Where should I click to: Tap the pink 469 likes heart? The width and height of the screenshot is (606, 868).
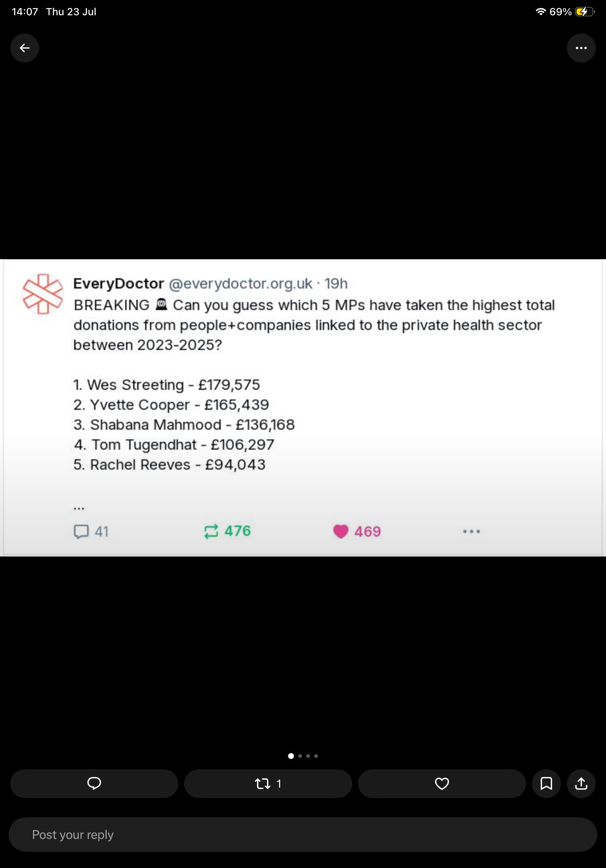(x=340, y=531)
